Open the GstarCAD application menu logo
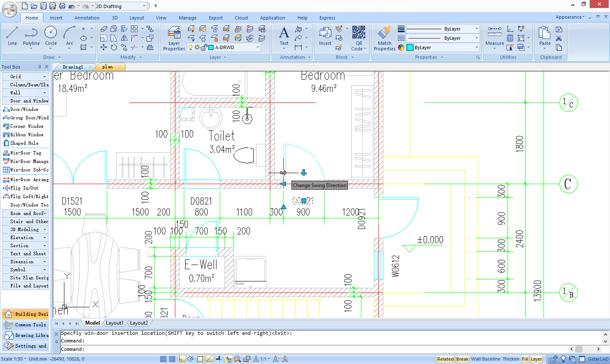This screenshot has width=610, height=364. (x=9, y=9)
